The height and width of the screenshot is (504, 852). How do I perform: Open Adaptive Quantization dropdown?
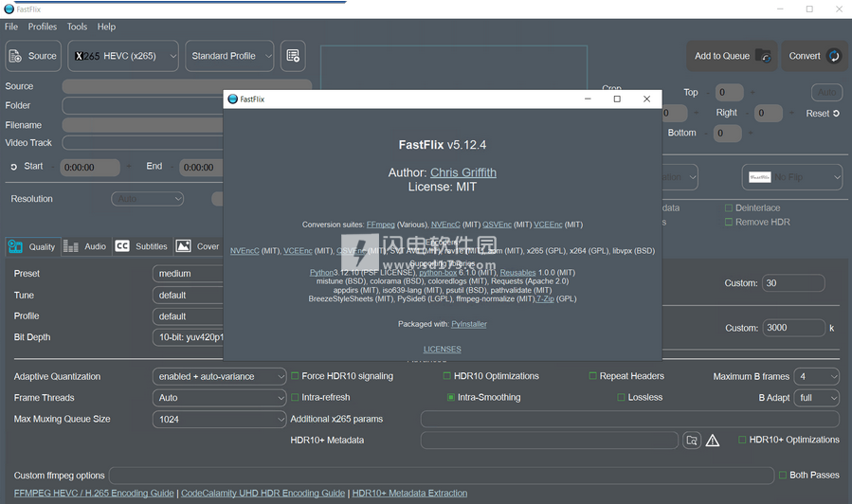pos(220,376)
